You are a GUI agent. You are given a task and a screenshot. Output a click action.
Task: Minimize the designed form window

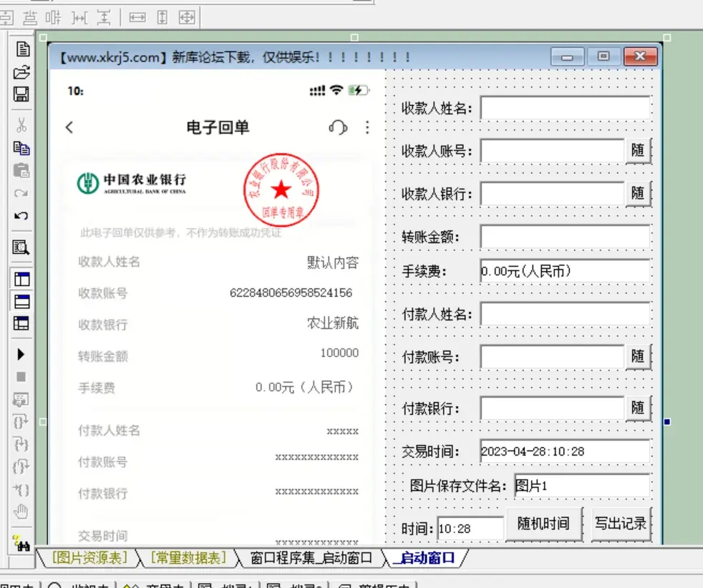(x=567, y=57)
